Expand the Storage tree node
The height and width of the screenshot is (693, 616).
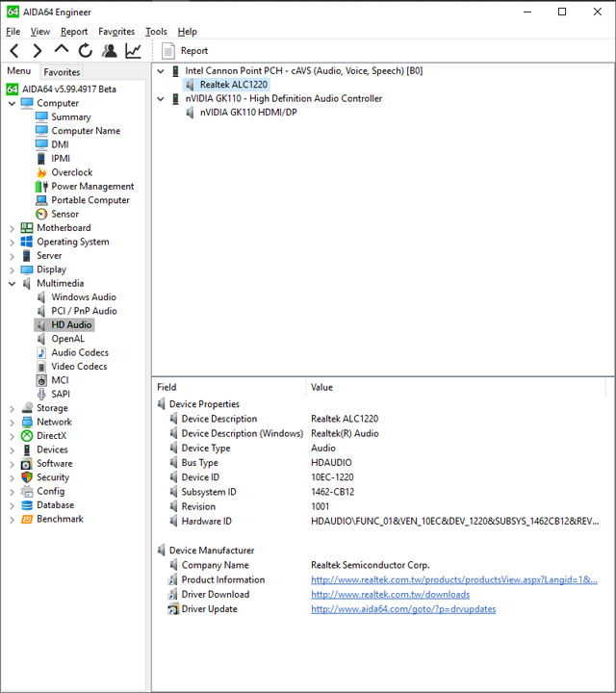pos(12,409)
